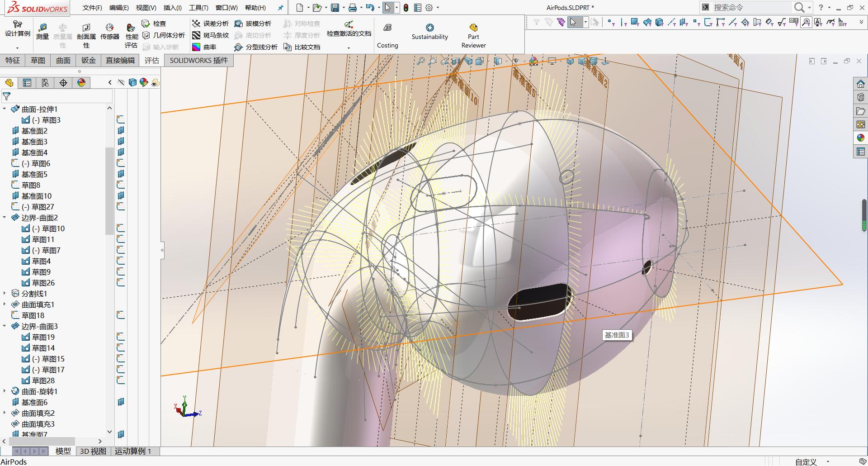The image size is (868, 466).
Task: Toggle visibility of 草图18 in display pane
Action: tap(121, 315)
